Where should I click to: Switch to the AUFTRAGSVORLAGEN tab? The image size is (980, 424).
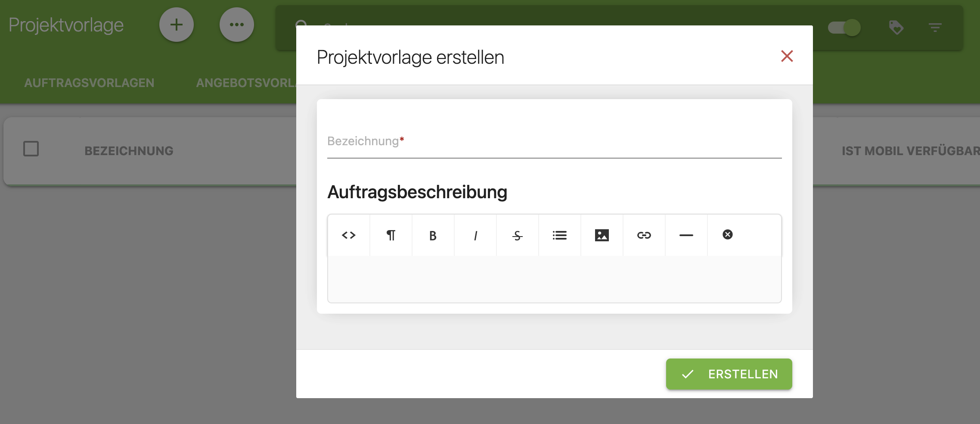(x=89, y=83)
